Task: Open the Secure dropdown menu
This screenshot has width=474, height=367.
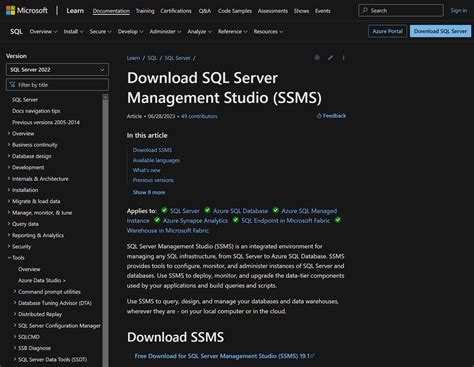Action: point(100,32)
